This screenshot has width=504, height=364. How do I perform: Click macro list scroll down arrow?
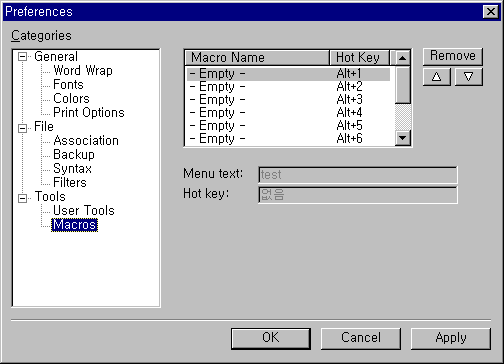403,138
